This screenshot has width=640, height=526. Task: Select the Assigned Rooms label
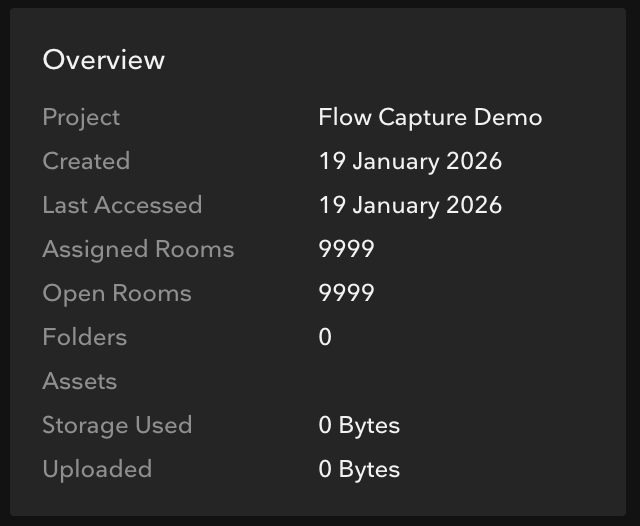coord(138,250)
